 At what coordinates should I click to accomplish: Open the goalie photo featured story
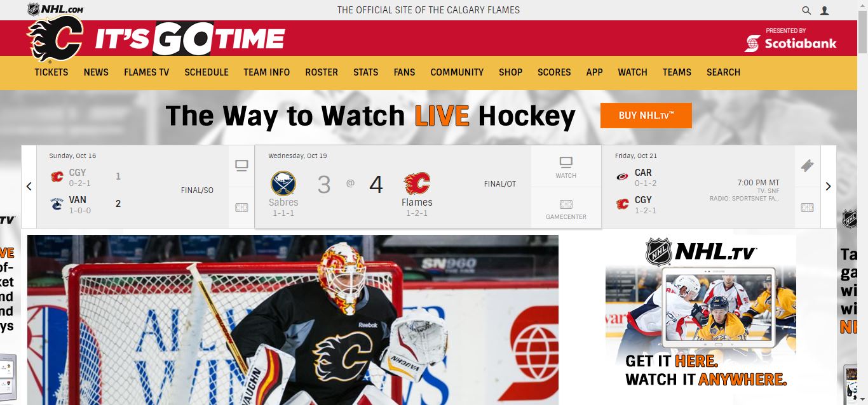pos(293,320)
